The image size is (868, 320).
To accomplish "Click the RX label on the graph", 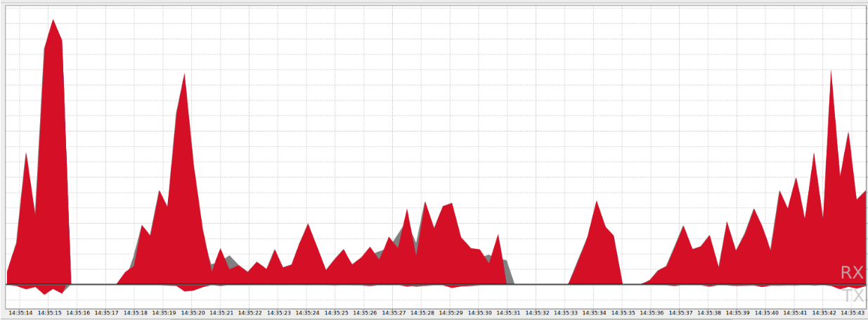I will point(851,273).
